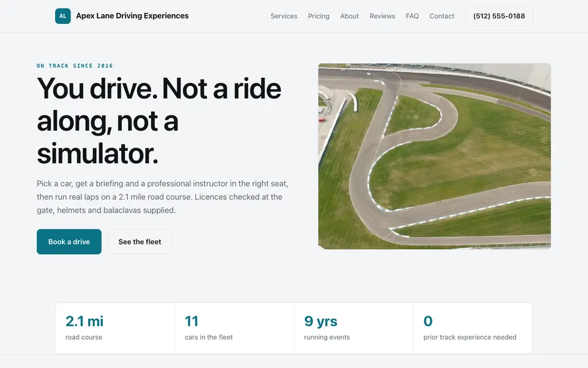588x368 pixels.
Task: Click the cars in the fleet label
Action: click(x=208, y=337)
